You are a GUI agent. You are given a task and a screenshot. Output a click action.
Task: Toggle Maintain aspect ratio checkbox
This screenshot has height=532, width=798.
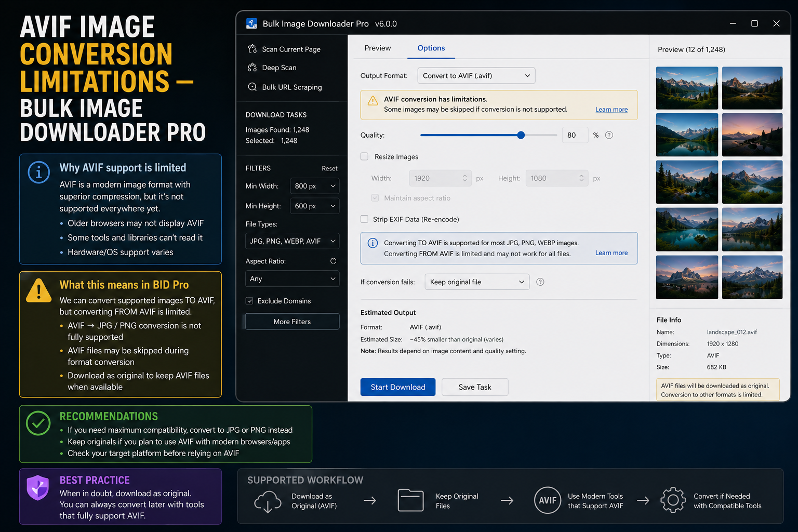[x=375, y=198]
